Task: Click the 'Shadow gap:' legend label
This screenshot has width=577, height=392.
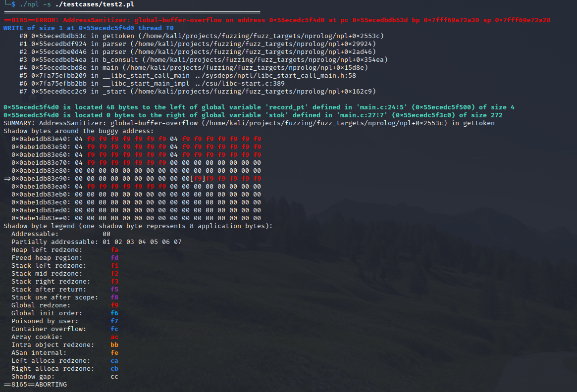Action: [33, 376]
